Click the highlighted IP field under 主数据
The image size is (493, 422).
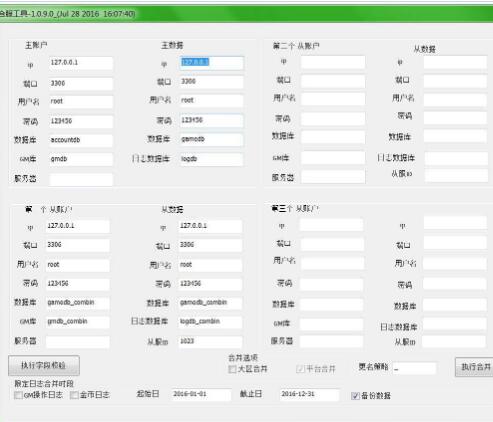click(211, 63)
